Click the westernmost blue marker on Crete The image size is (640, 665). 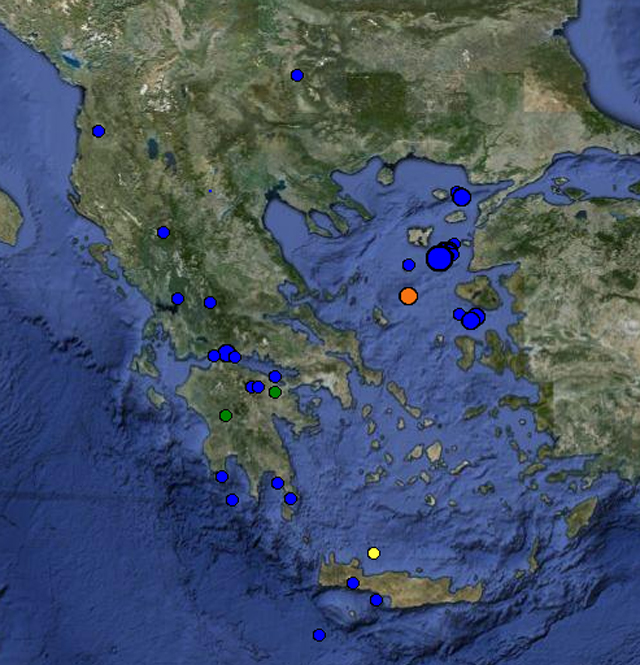[x=352, y=583]
